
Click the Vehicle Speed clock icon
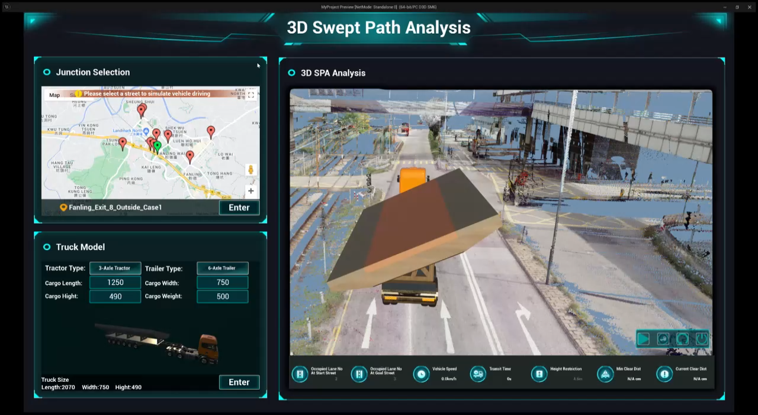[x=421, y=374]
